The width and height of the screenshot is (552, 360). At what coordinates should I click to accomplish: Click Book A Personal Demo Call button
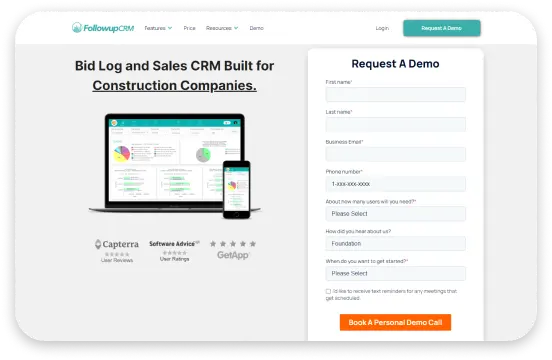[395, 322]
